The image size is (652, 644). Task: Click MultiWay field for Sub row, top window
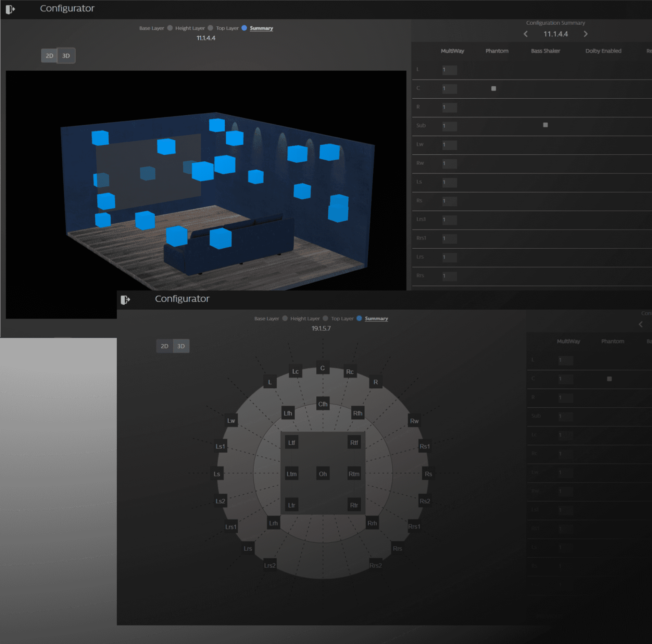pyautogui.click(x=449, y=126)
